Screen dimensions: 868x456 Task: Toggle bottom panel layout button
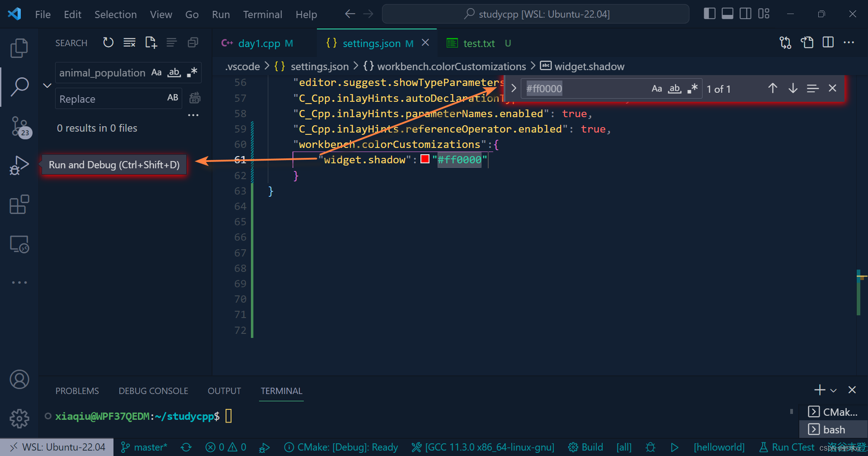[727, 14]
